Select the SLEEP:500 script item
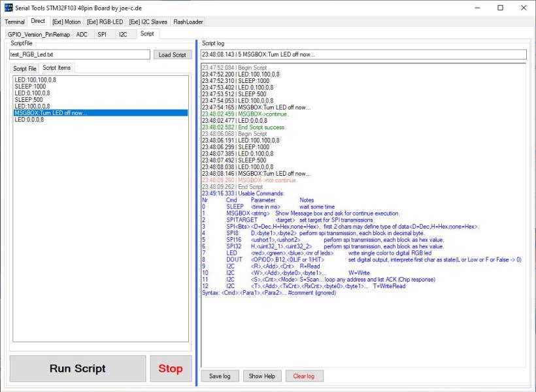 click(x=30, y=99)
